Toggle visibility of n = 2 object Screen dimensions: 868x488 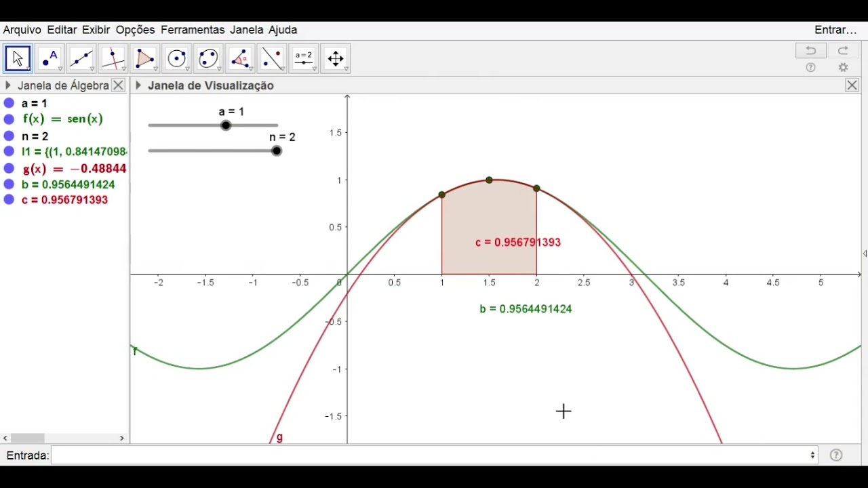point(9,136)
